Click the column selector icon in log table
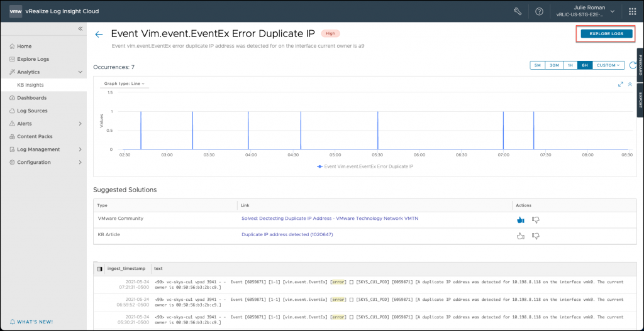This screenshot has width=644, height=331. 99,268
